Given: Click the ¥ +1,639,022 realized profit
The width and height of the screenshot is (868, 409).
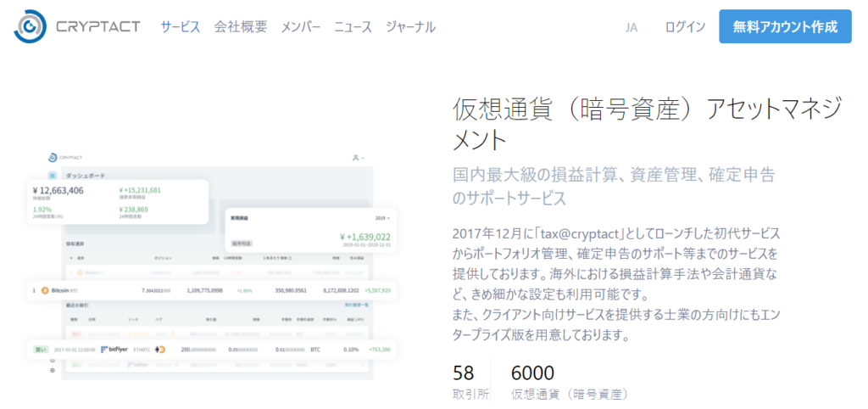Looking at the screenshot, I should [x=365, y=237].
